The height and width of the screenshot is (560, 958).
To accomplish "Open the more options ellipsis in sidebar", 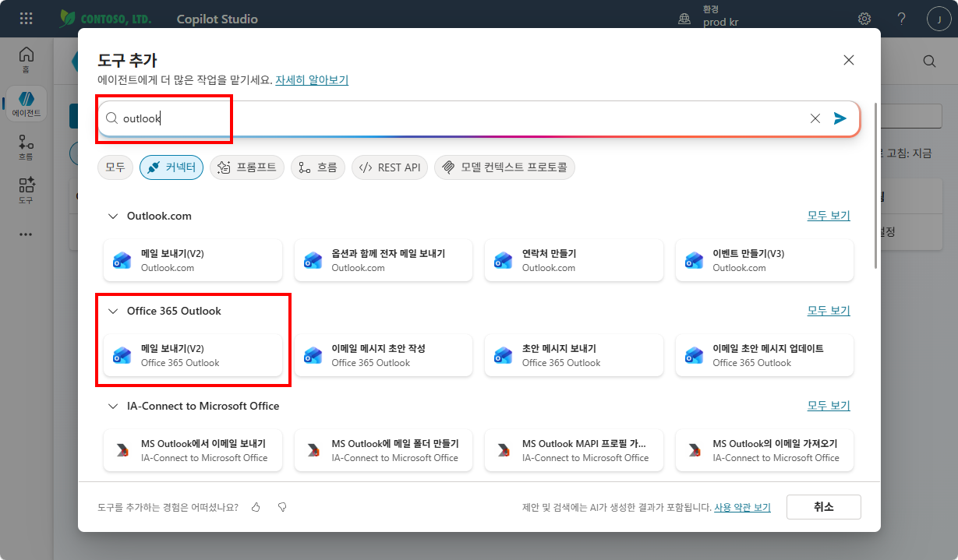I will pos(27,234).
